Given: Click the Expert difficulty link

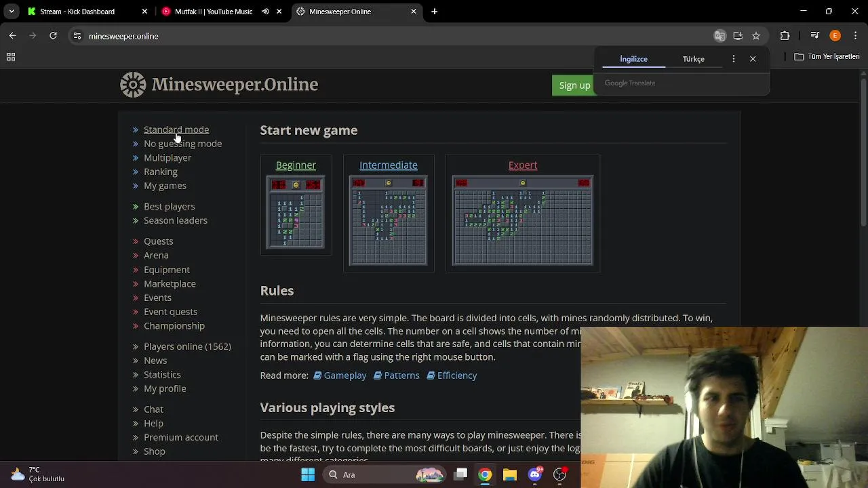Looking at the screenshot, I should (523, 165).
